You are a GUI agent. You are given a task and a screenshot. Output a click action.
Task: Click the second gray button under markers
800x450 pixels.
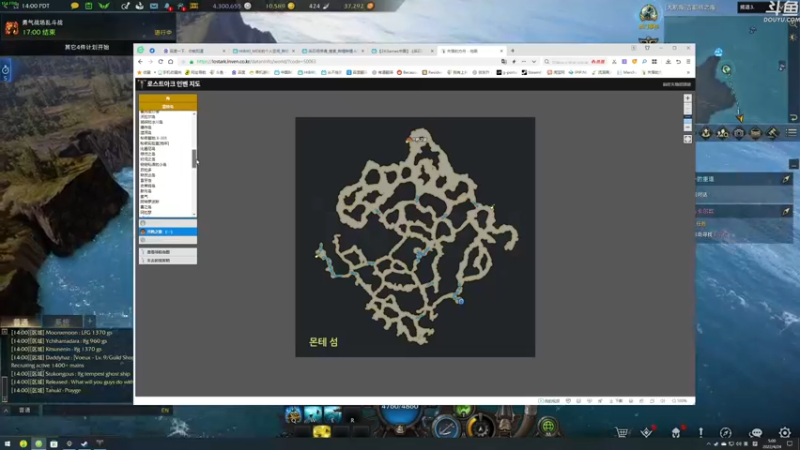(168, 260)
